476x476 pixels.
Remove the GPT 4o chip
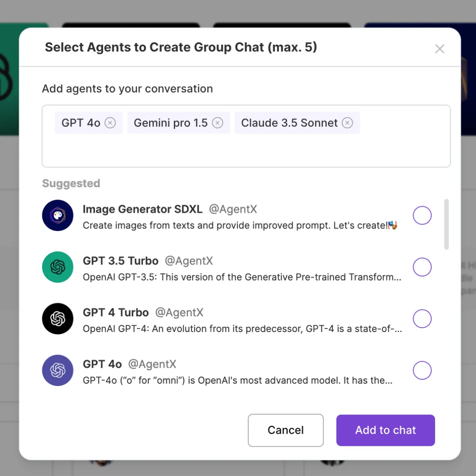[x=110, y=123]
